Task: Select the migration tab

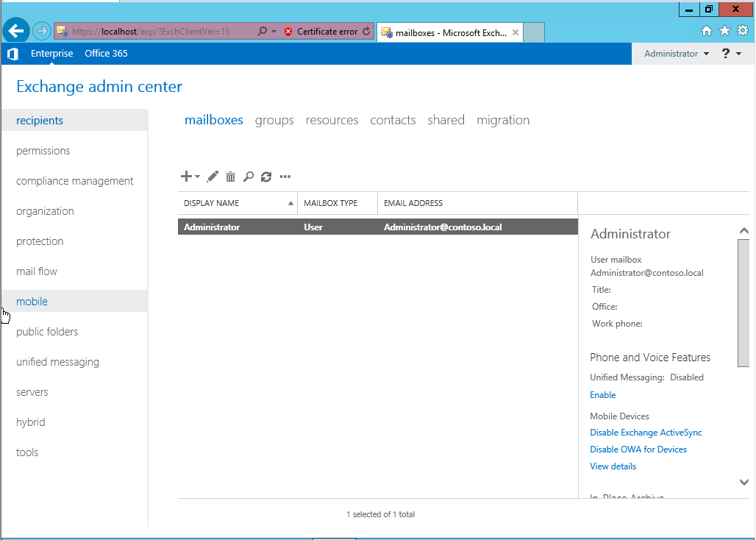Action: (503, 120)
